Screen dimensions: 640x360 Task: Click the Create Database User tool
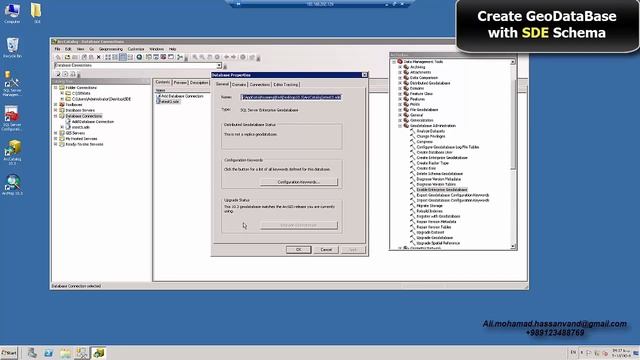click(x=434, y=152)
